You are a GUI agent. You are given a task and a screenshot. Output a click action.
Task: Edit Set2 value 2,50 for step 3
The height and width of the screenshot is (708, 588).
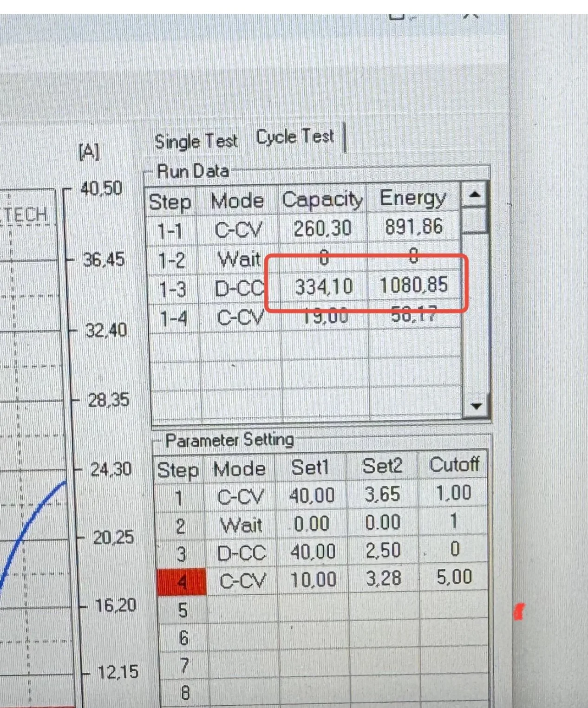pos(383,551)
